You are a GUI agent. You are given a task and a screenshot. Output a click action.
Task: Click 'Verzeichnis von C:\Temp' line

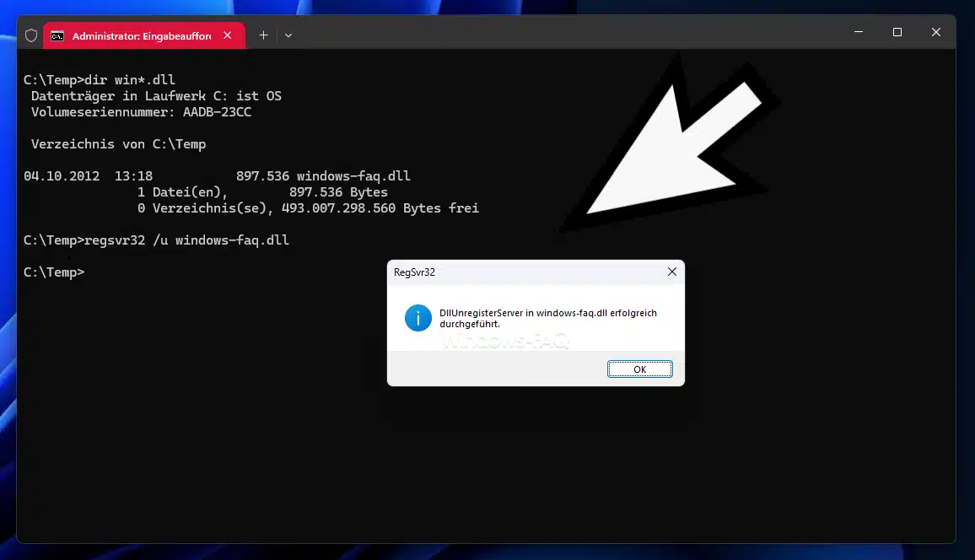(118, 144)
